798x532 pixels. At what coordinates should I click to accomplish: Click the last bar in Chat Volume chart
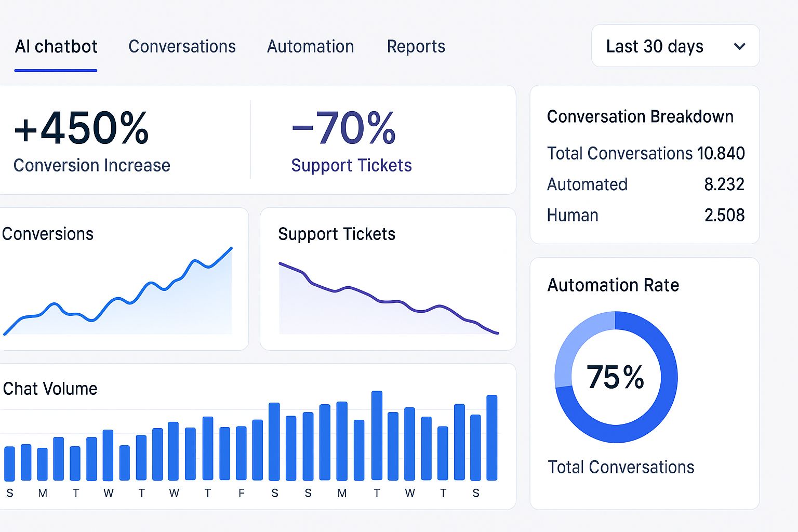click(491, 437)
